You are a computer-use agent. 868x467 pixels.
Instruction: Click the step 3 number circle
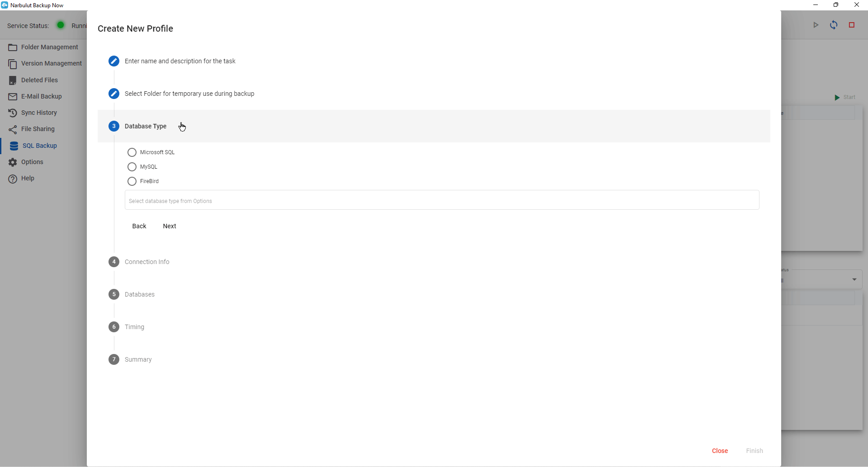(x=114, y=126)
